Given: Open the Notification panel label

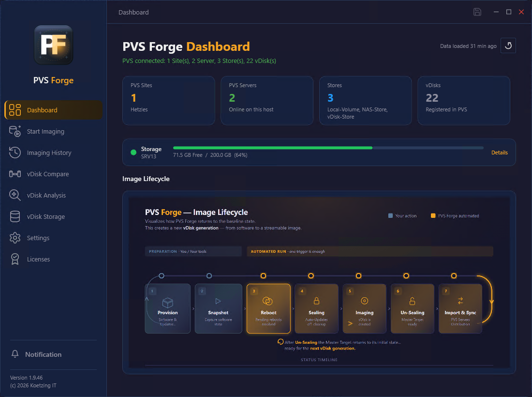Looking at the screenshot, I should click(x=44, y=354).
